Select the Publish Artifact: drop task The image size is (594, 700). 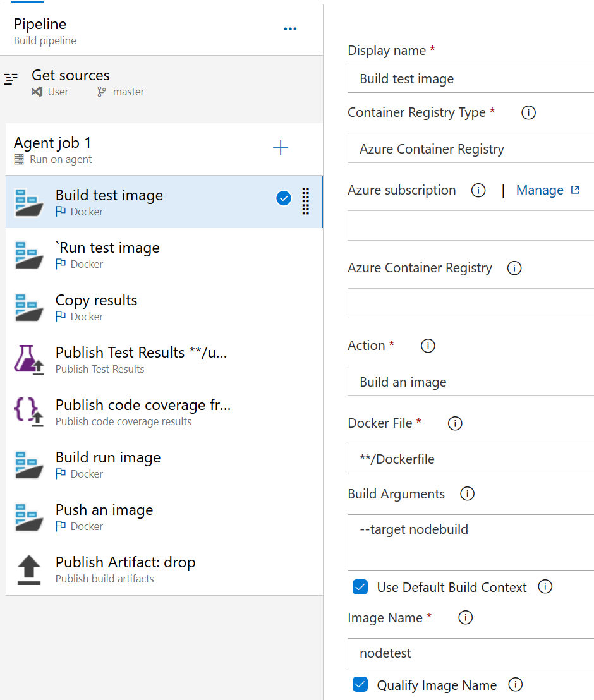click(x=164, y=570)
